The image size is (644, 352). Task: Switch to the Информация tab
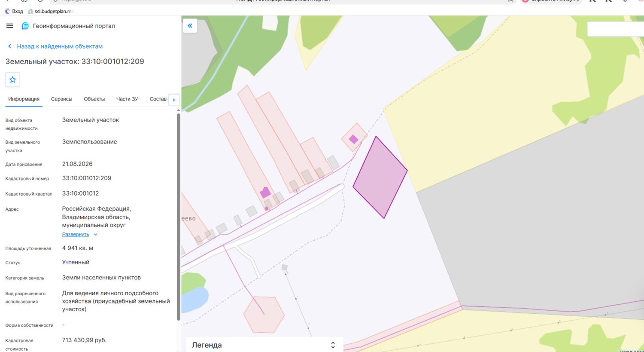click(24, 99)
